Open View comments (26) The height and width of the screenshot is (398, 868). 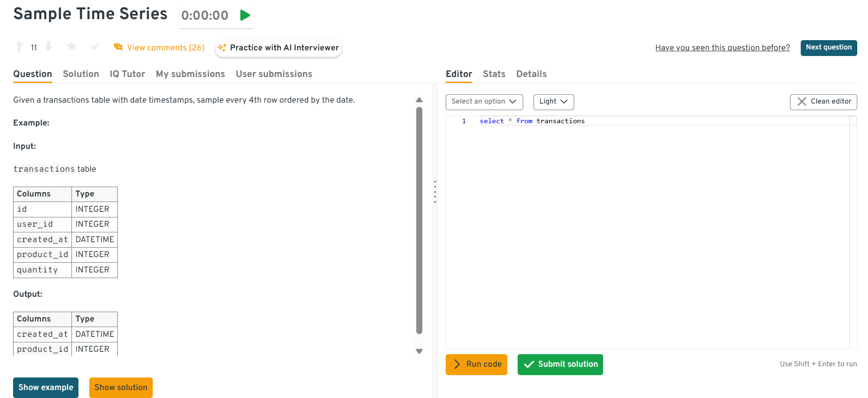(x=159, y=48)
